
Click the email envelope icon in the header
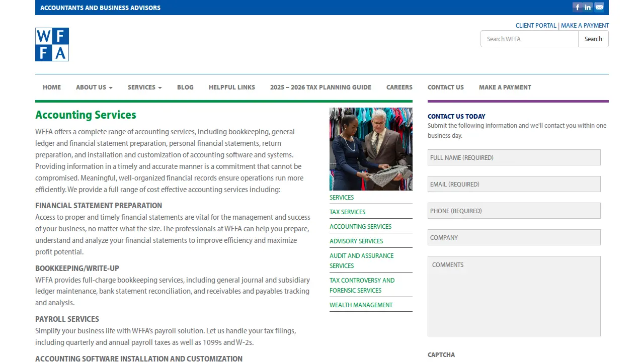click(x=599, y=7)
